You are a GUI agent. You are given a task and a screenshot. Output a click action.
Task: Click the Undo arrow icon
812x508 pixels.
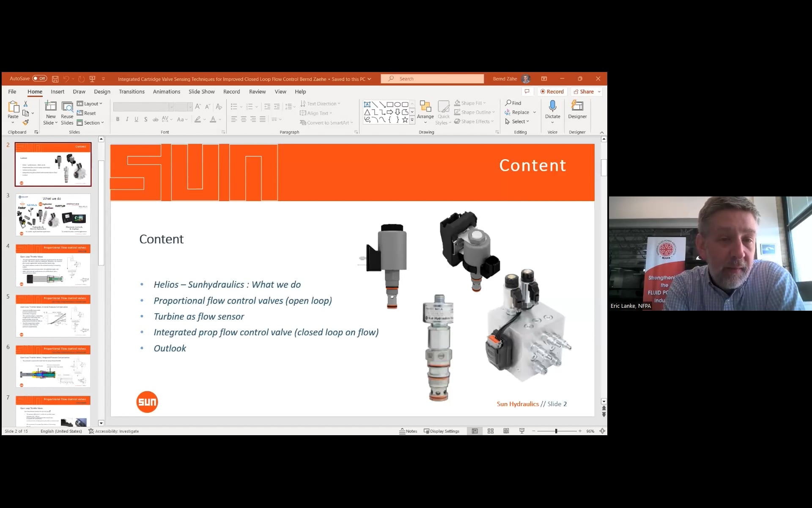[x=66, y=79]
